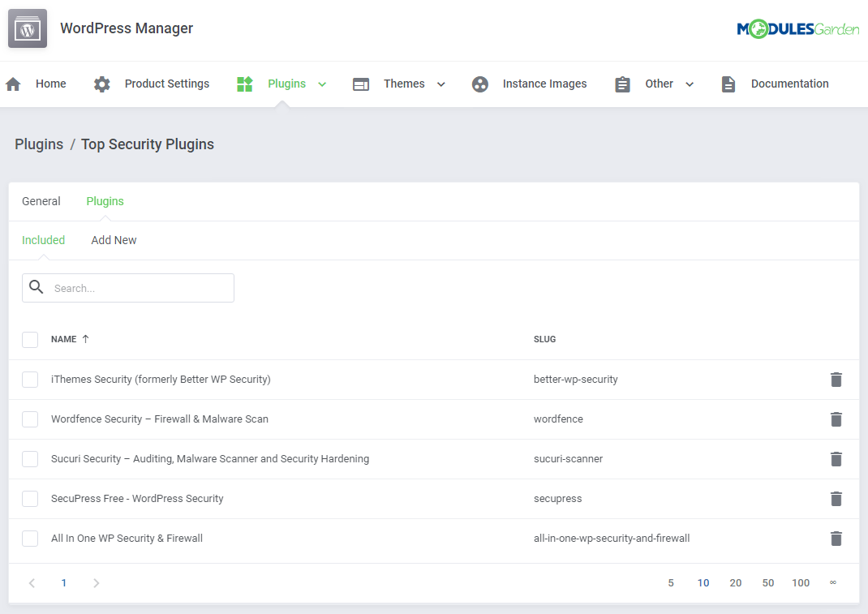The image size is (868, 614).
Task: Expand the Themes menu chevron
Action: coord(441,84)
